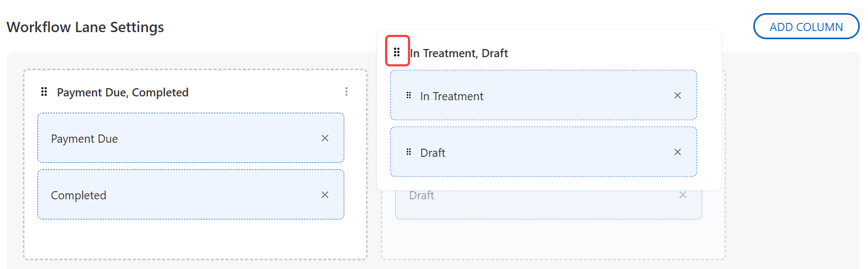The image size is (868, 269).
Task: Remove Draft status in the floating column
Action: click(678, 152)
